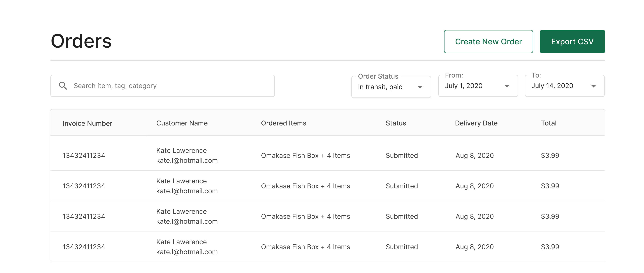Click Kate Lawerence name in third row
Viewport: 644px width, 273px height.
[x=181, y=211]
